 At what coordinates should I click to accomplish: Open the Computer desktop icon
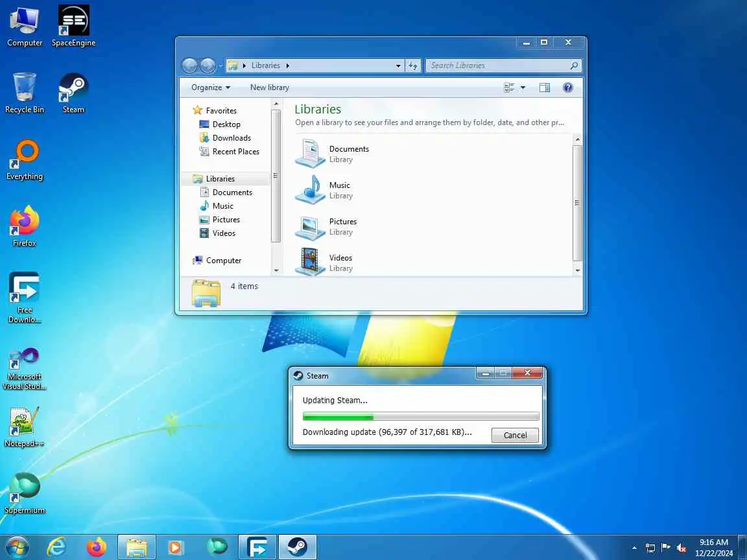click(x=24, y=26)
